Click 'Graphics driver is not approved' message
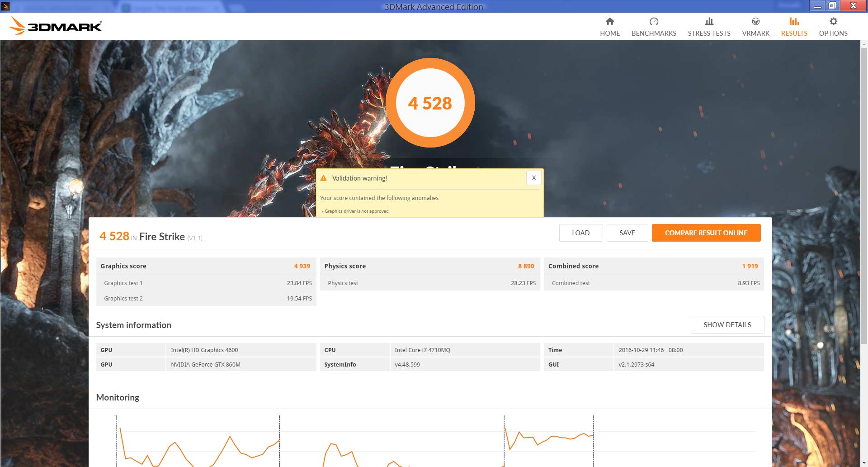The image size is (868, 467). point(356,211)
